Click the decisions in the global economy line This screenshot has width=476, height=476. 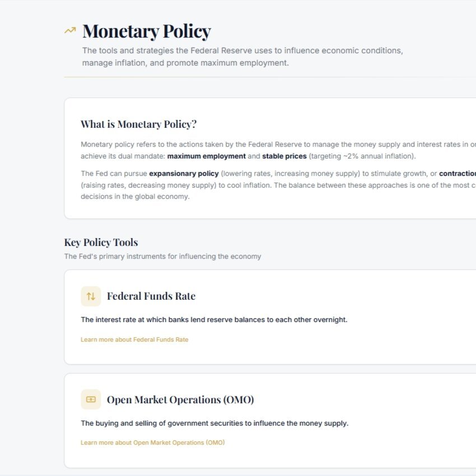pyautogui.click(x=135, y=197)
